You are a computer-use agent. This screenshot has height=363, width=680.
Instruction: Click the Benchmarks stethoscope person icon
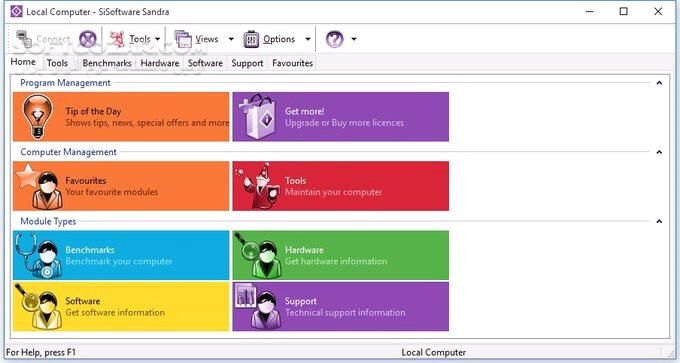point(39,256)
